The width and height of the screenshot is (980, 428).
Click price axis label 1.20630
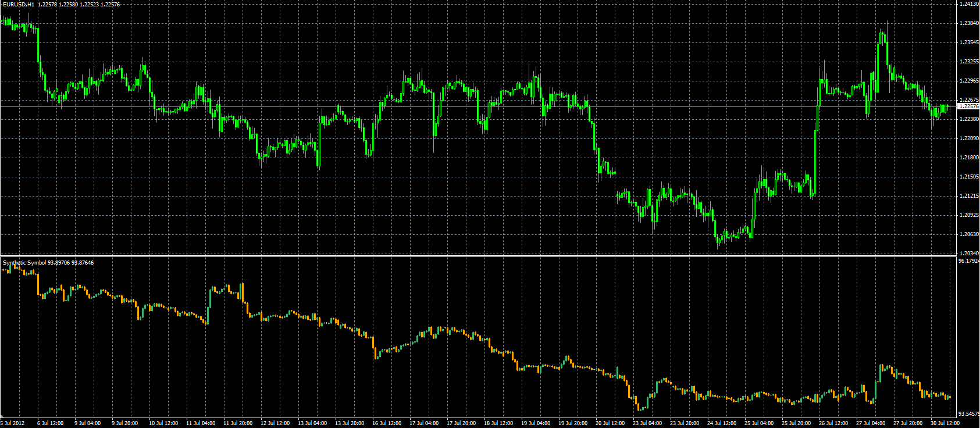pyautogui.click(x=968, y=234)
